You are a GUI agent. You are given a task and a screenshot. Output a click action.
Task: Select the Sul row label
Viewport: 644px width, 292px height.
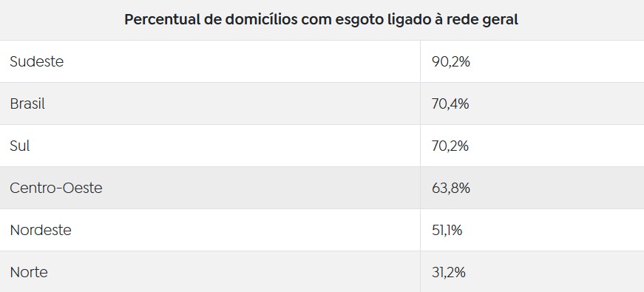click(x=20, y=146)
